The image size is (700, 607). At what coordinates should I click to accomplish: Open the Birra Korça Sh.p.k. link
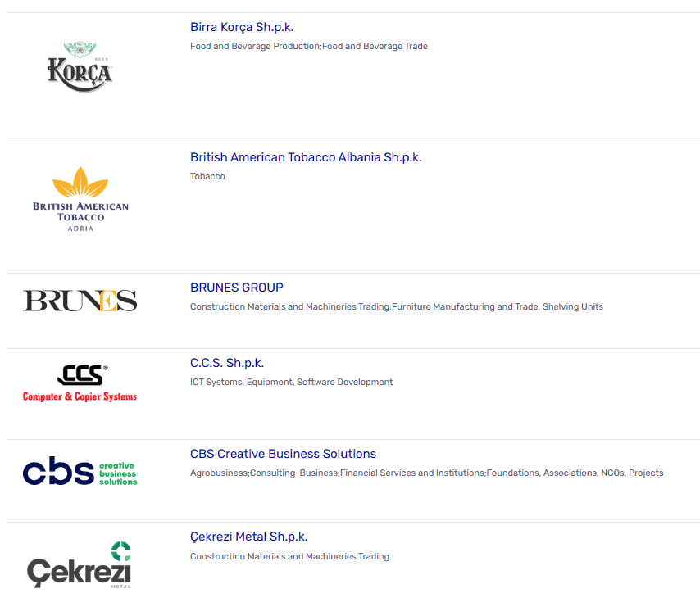click(x=242, y=27)
